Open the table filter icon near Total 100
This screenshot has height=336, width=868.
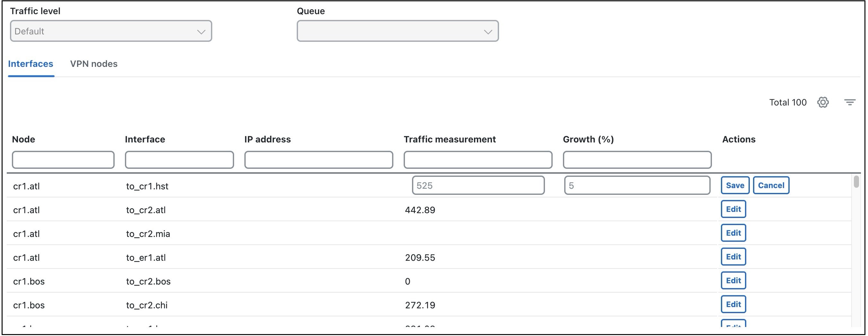(x=850, y=102)
